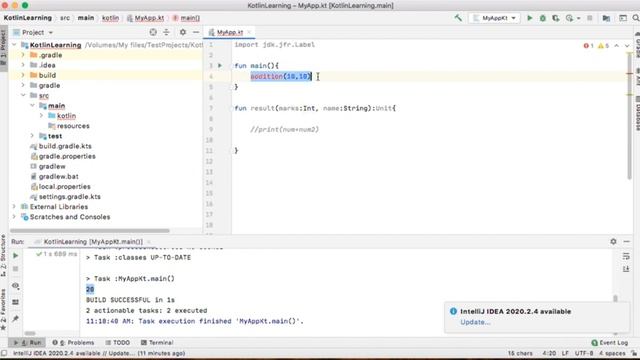Viewport: 640px width, 360px height.
Task: Collapse the KotlinLearning root node
Action: tap(14, 45)
